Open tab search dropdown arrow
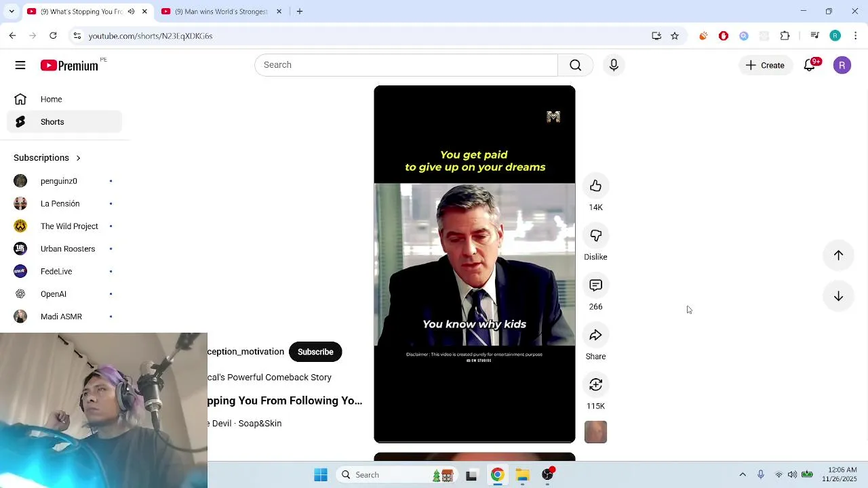Image resolution: width=868 pixels, height=488 pixels. 11,12
